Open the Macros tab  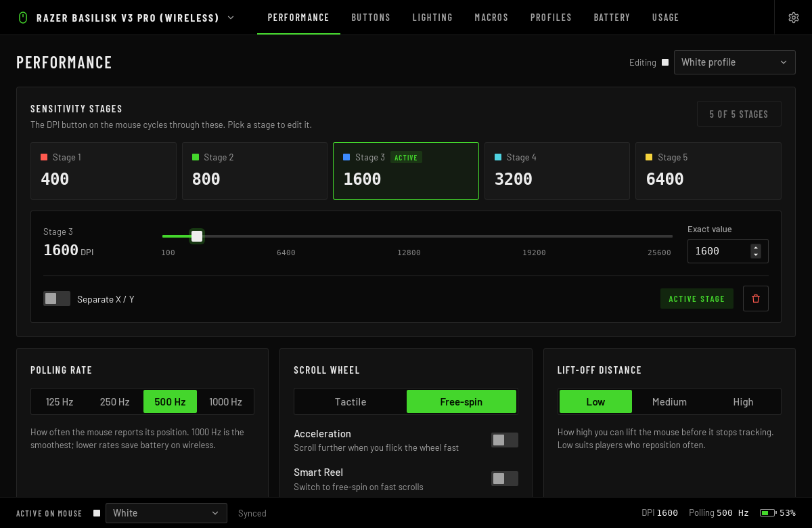click(491, 18)
